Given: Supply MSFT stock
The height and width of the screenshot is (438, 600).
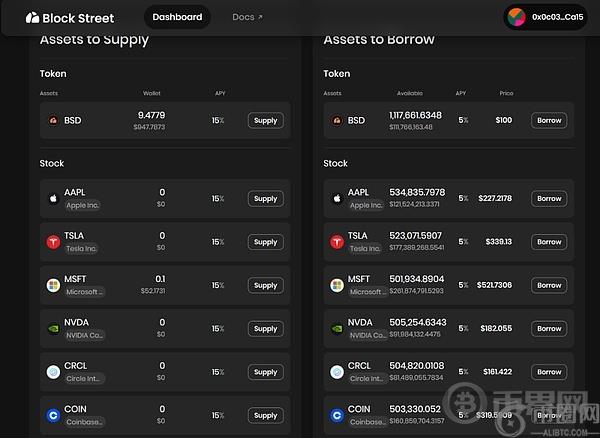Looking at the screenshot, I should tap(266, 285).
